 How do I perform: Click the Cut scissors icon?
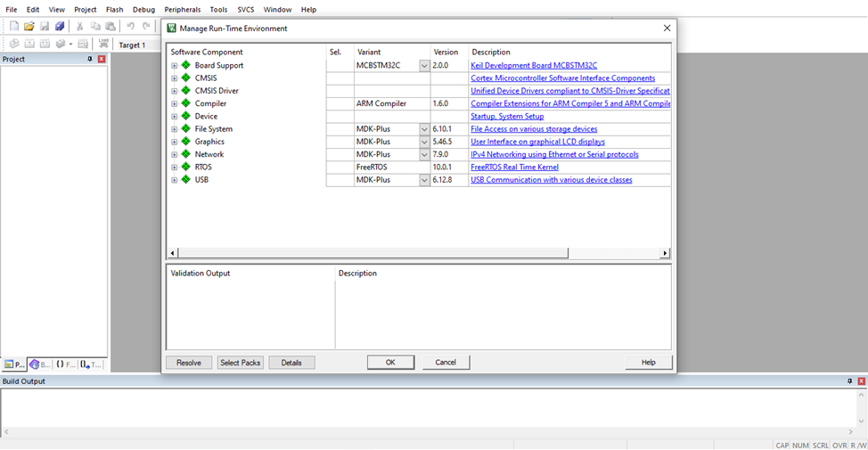click(79, 26)
